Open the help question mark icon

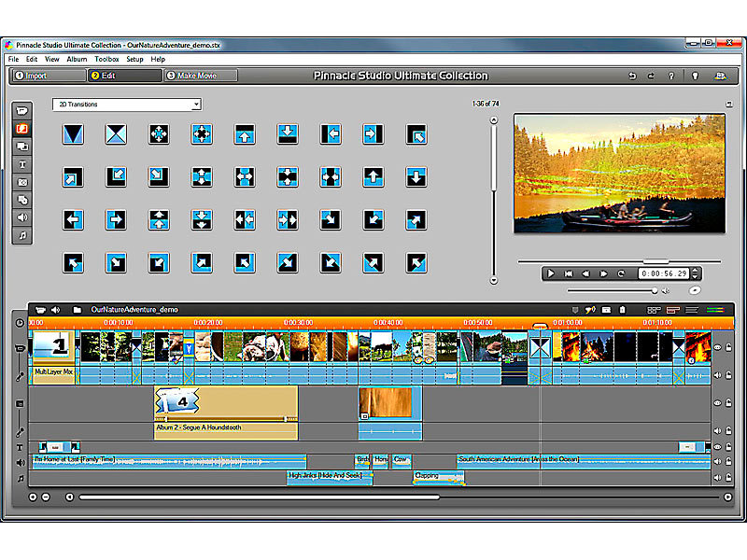(x=671, y=76)
